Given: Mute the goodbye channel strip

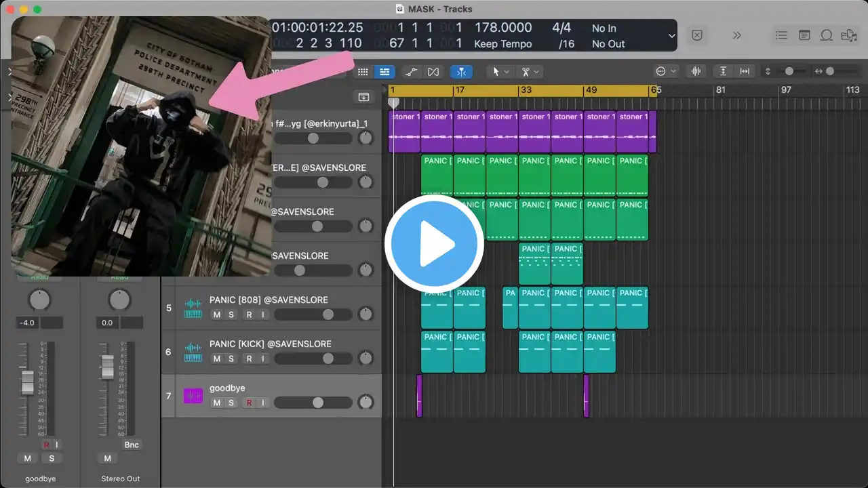Looking at the screenshot, I should click(27, 458).
